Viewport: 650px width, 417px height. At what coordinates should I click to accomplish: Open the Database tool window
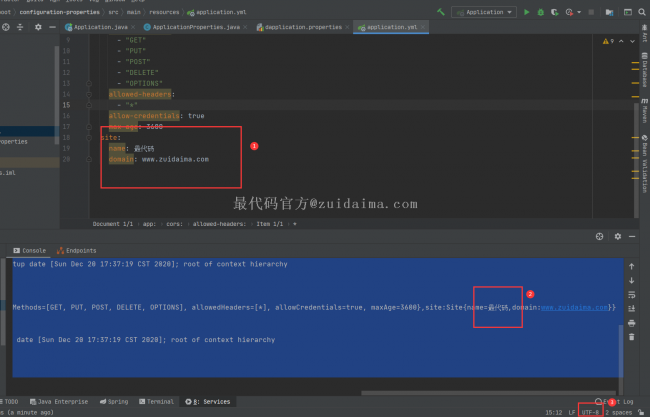[645, 70]
